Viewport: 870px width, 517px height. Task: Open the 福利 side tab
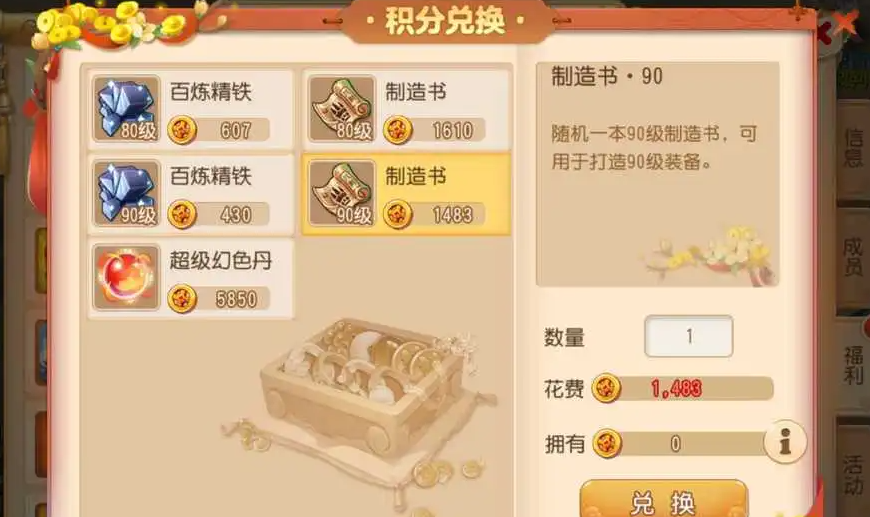853,365
